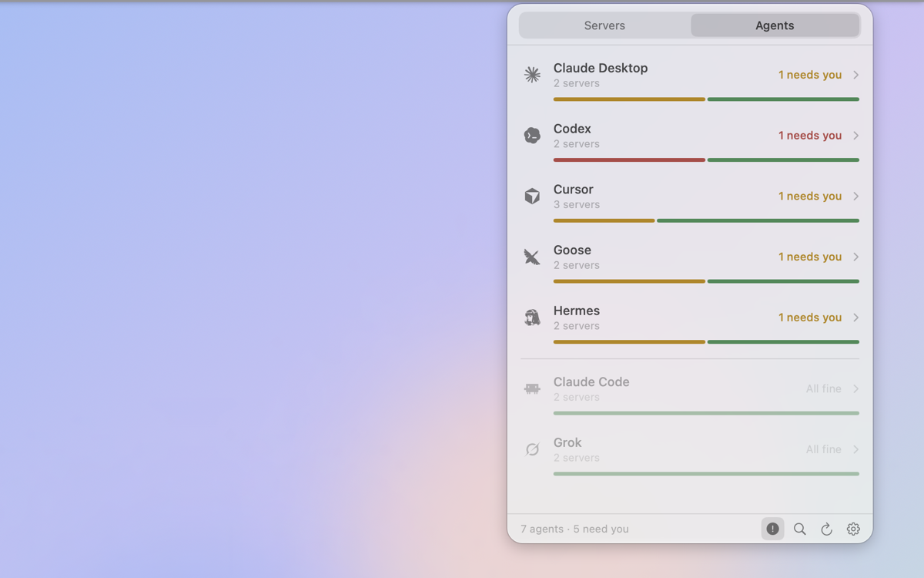
Task: Expand Hermes row chevron
Action: click(x=855, y=318)
